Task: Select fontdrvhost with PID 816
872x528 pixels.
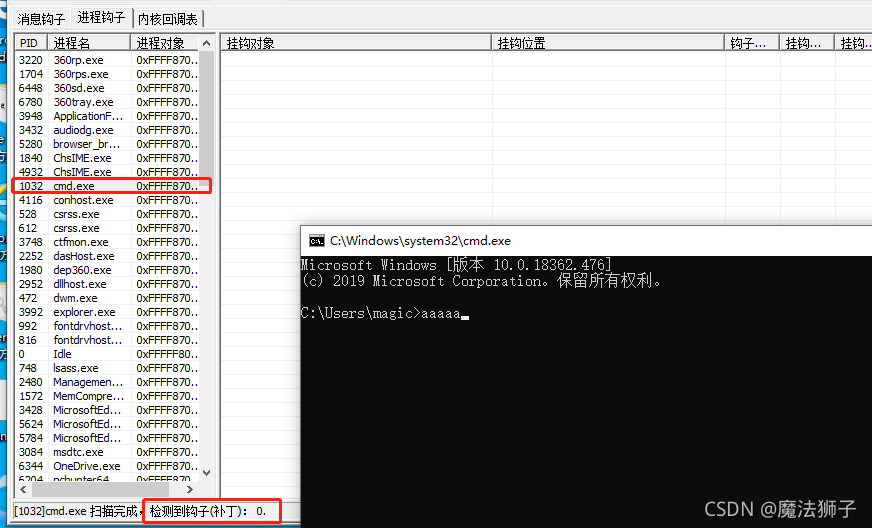Action: pyautogui.click(x=107, y=340)
